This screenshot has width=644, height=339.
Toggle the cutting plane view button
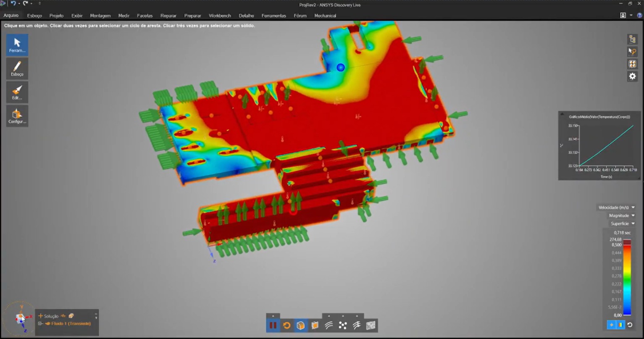coord(315,325)
